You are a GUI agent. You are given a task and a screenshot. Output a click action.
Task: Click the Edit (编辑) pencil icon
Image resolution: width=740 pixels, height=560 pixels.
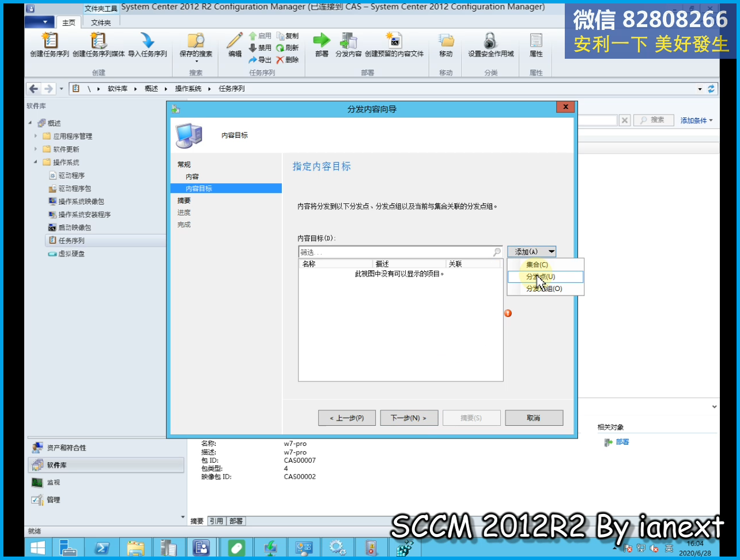(x=235, y=40)
